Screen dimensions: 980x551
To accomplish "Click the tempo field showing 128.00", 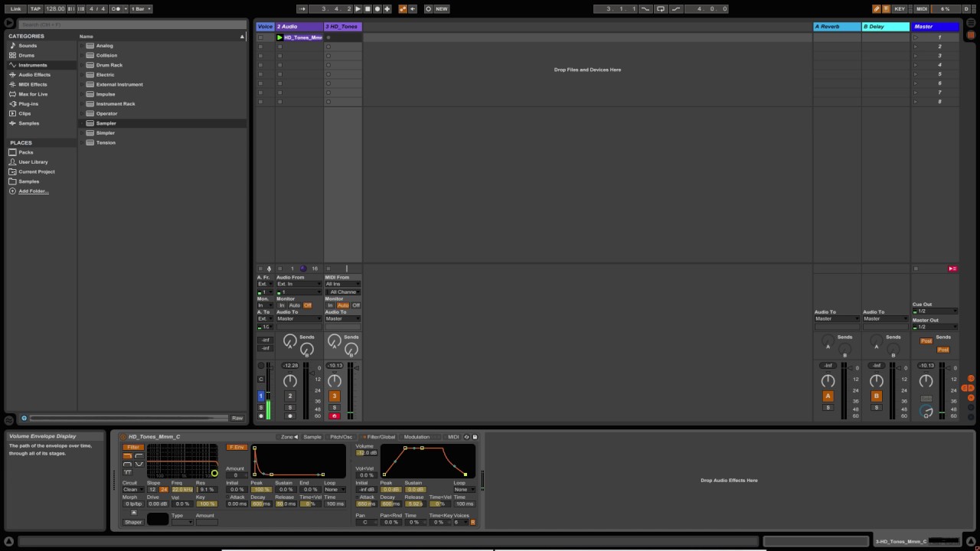I will pyautogui.click(x=55, y=9).
